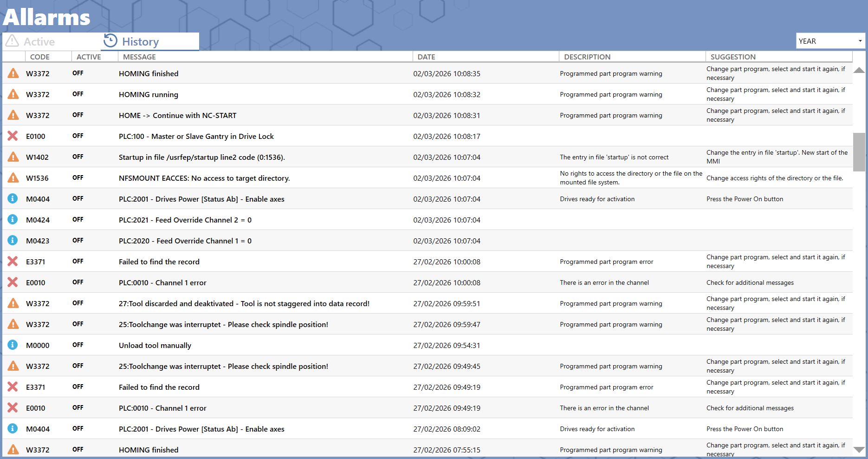868x459 pixels.
Task: Click the warning icon of the HOMING running row
Action: tap(13, 94)
